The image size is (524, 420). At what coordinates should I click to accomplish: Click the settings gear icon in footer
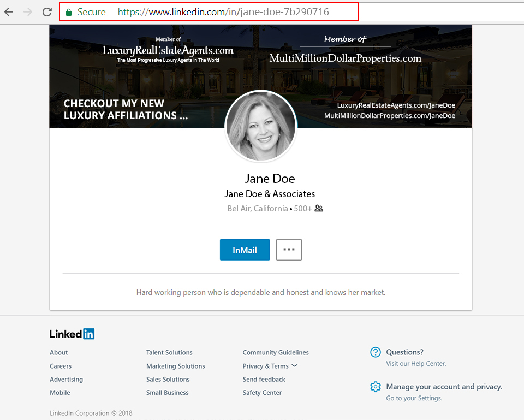376,387
